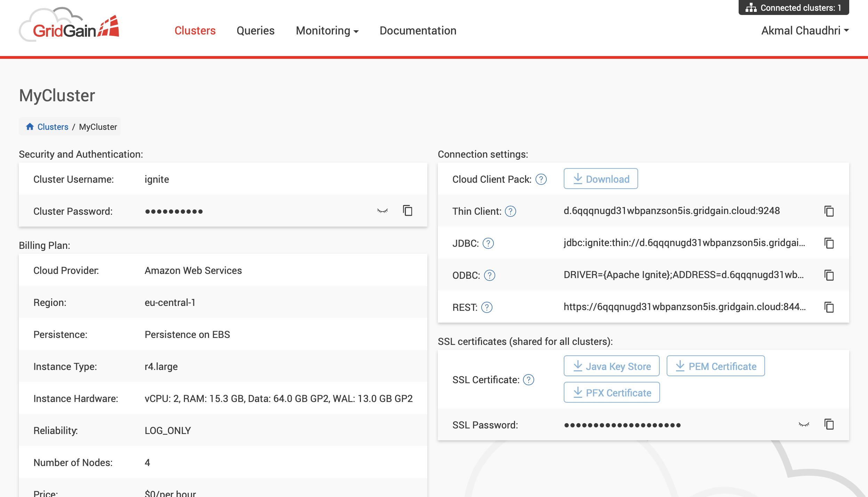Image resolution: width=868 pixels, height=497 pixels.
Task: Download the PEM Certificate
Action: coord(716,366)
